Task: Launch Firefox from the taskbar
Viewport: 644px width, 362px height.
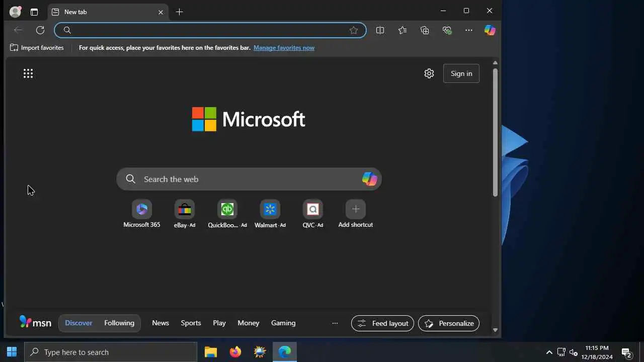Action: click(x=235, y=352)
